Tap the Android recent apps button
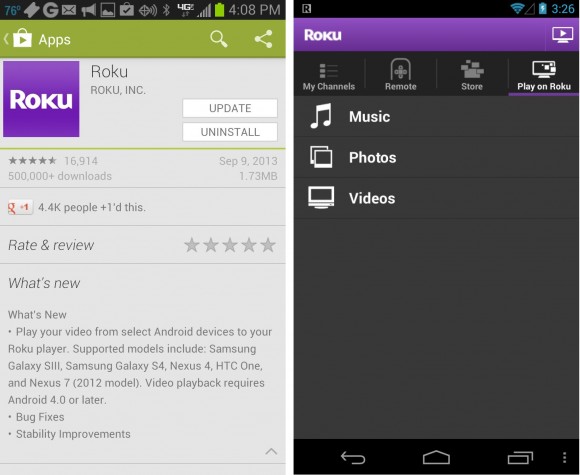This screenshot has height=475, width=580. (x=520, y=458)
